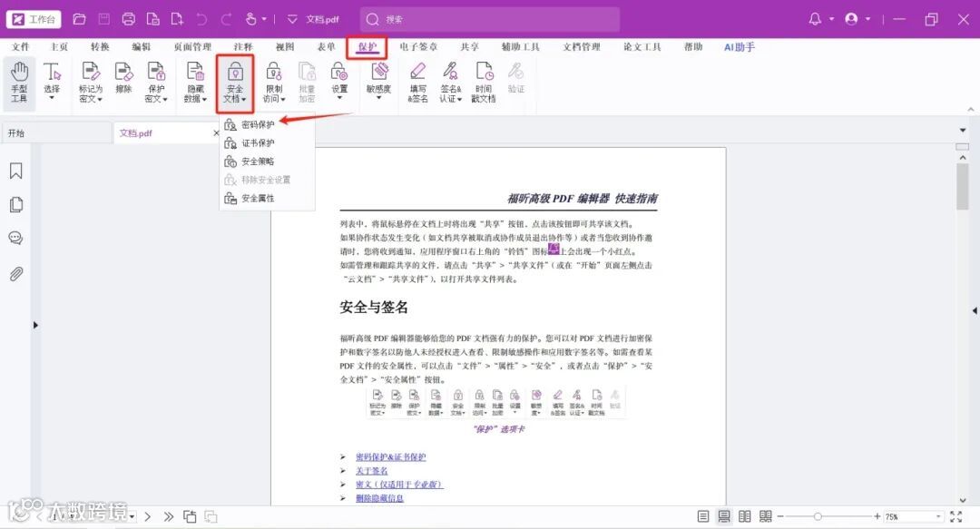Open the 电子签章 ribbon tab
980x529 pixels.
point(418,47)
